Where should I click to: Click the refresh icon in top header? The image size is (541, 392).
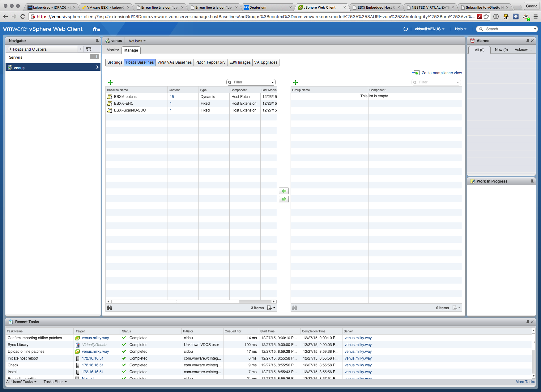(x=405, y=29)
